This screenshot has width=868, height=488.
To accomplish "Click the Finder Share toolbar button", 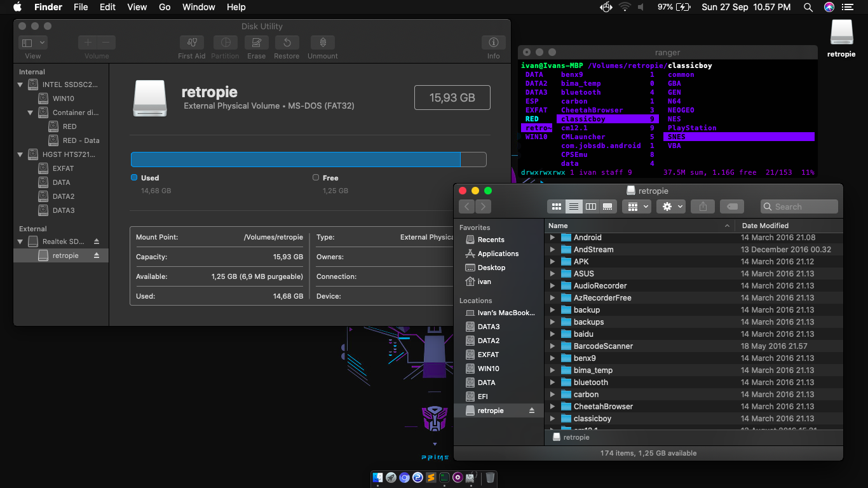I will click(703, 207).
